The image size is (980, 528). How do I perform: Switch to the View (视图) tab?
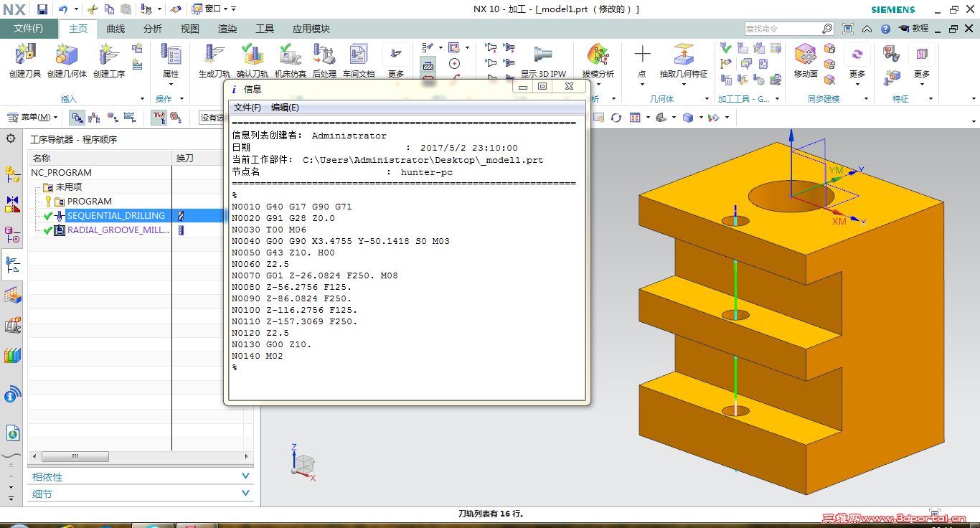click(x=190, y=29)
